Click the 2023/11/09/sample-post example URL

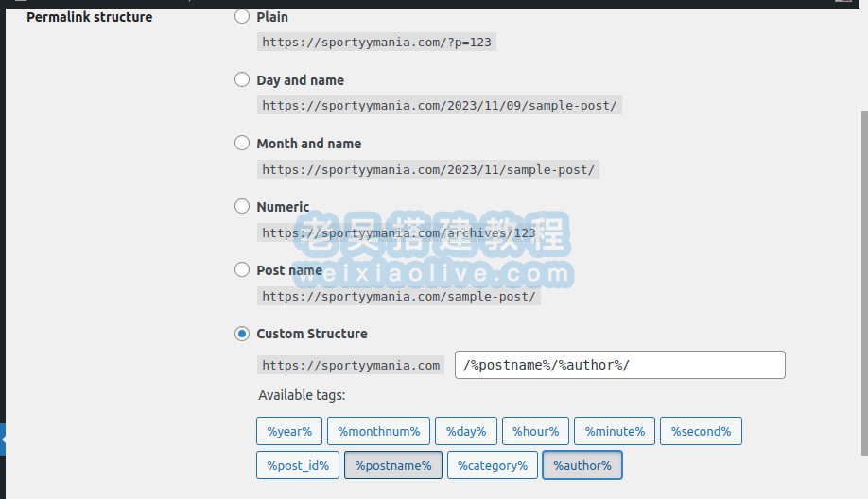[x=440, y=105]
